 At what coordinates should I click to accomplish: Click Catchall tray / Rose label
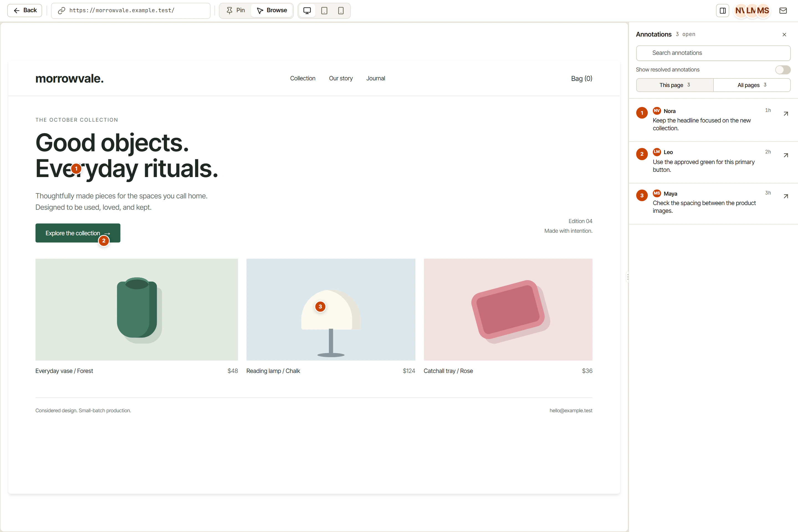448,371
